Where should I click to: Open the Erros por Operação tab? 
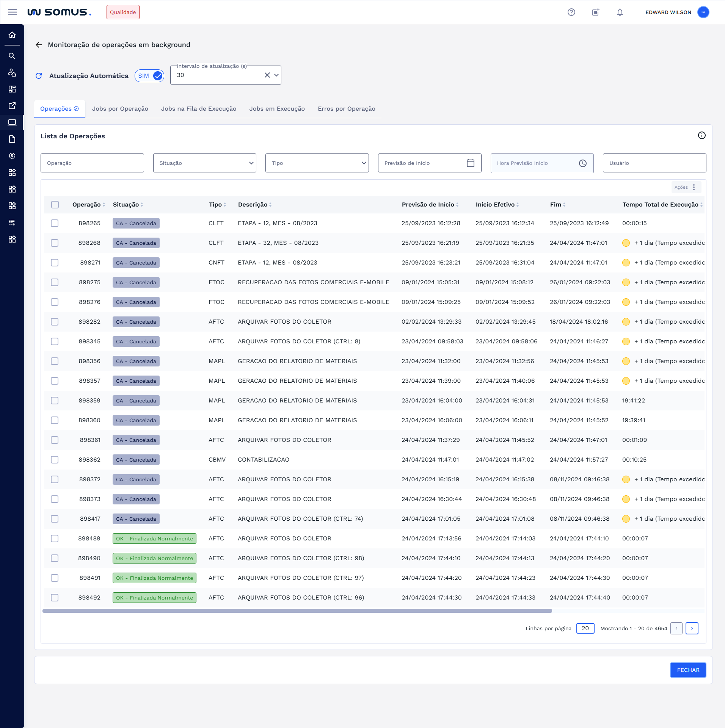click(x=346, y=109)
